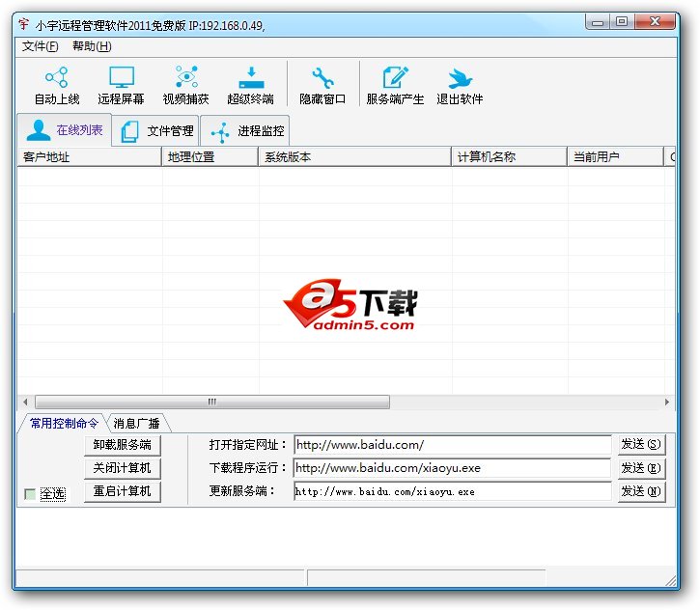The height and width of the screenshot is (610, 700).
Task: Focus the 打开指定网址 URL field
Action: [x=452, y=444]
